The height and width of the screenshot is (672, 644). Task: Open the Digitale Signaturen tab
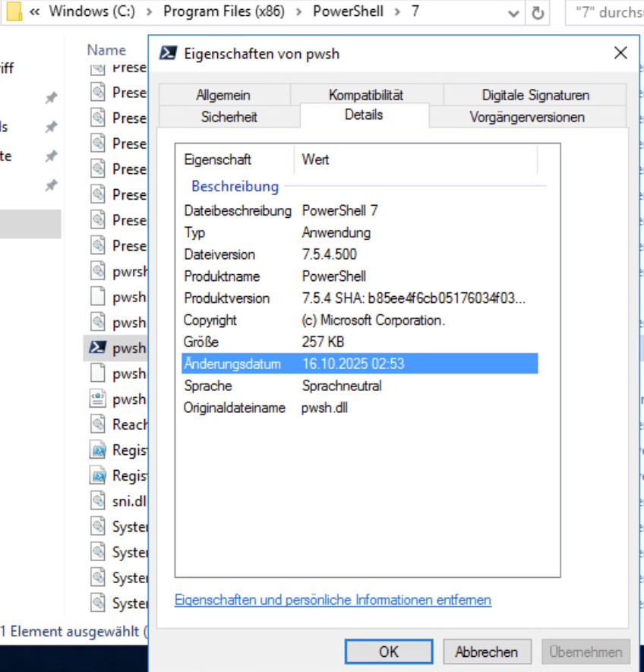pos(535,95)
